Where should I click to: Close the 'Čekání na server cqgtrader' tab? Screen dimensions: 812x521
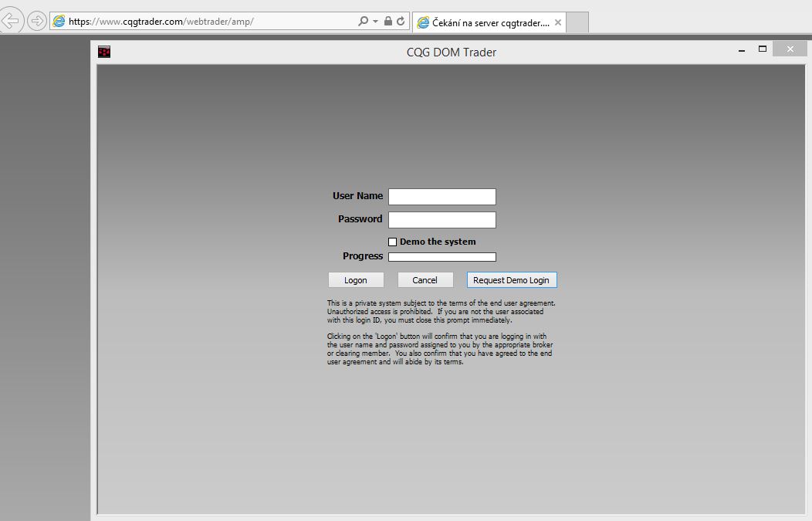(558, 22)
